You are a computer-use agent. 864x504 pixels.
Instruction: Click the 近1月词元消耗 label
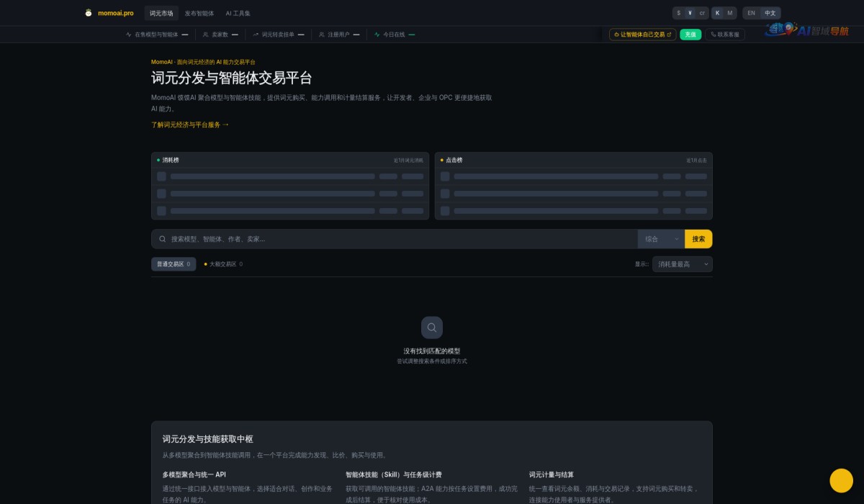(x=408, y=160)
